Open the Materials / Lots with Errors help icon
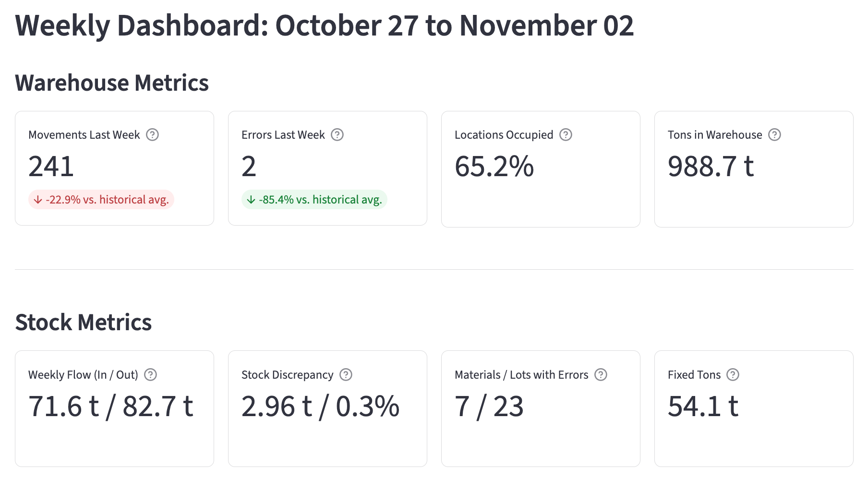Viewport: 868px width, 479px height. click(600, 375)
